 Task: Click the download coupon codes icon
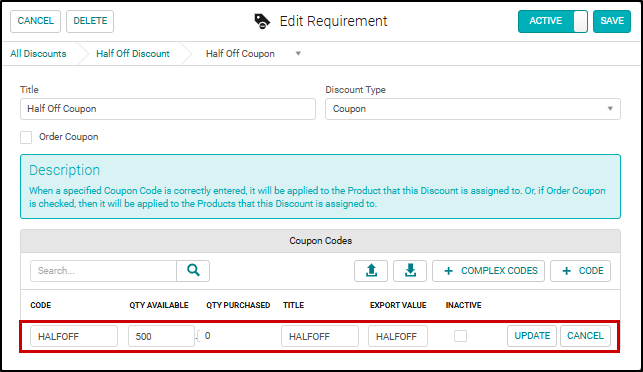(x=410, y=271)
